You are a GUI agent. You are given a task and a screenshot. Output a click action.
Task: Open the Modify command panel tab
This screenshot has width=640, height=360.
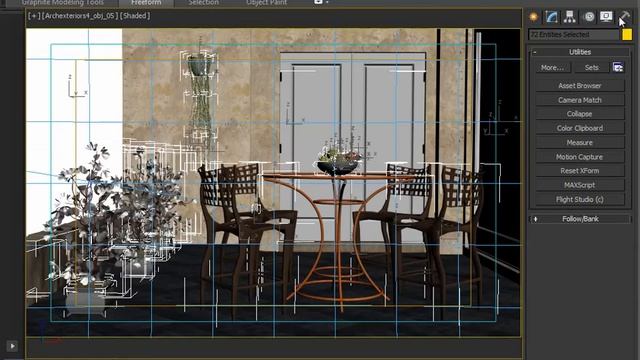pyautogui.click(x=551, y=17)
